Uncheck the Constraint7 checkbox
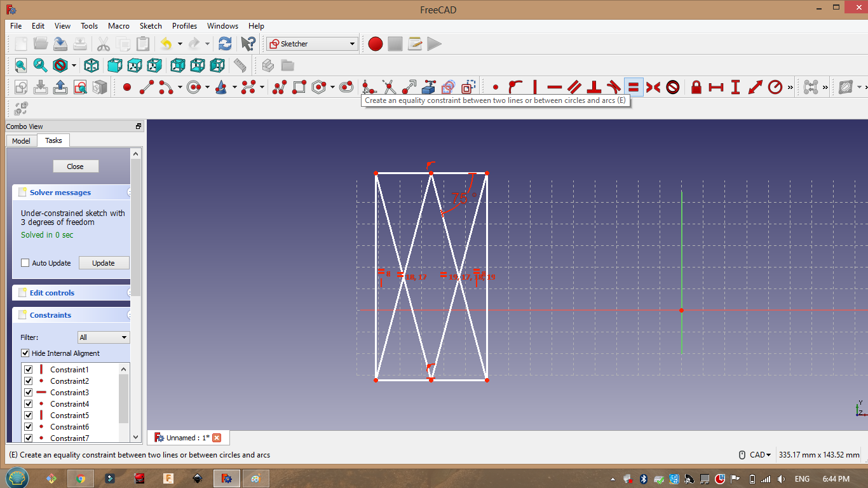This screenshot has height=488, width=868. [28, 438]
